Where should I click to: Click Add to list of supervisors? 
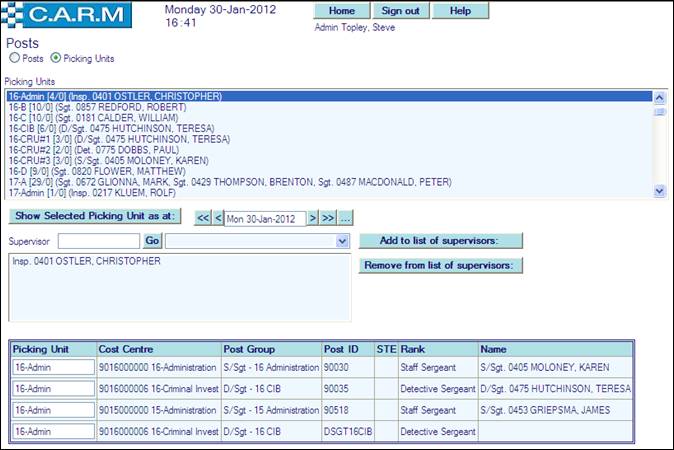(441, 241)
